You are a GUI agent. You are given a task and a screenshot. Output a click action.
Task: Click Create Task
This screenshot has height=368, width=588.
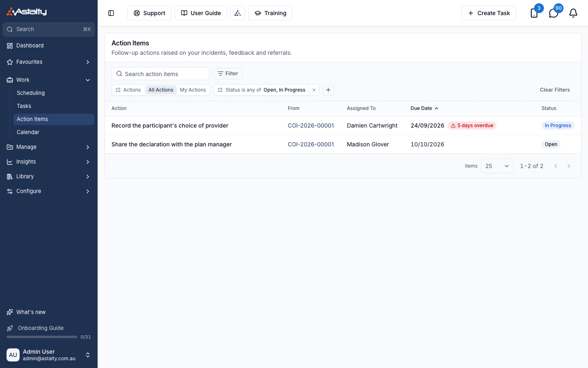tap(489, 13)
